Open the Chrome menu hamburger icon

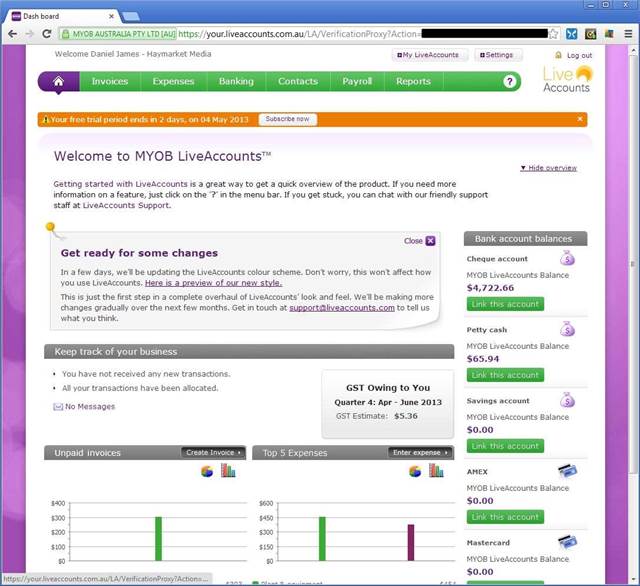coord(629,34)
